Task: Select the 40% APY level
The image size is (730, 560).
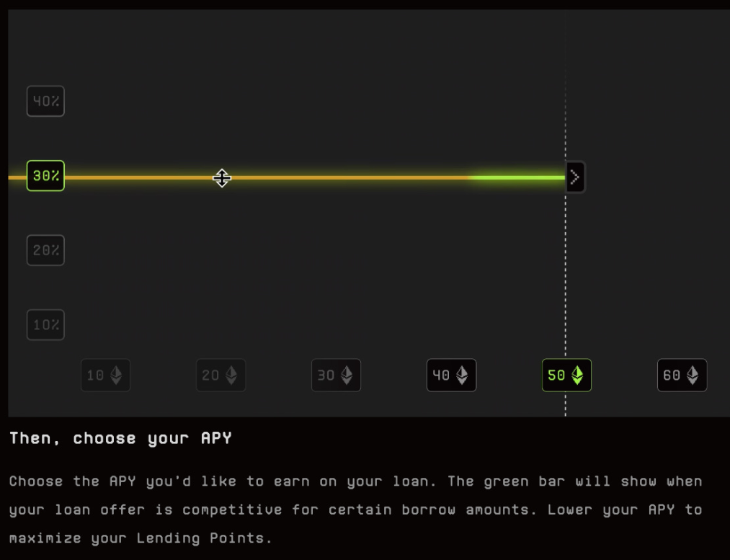Action: click(x=45, y=102)
